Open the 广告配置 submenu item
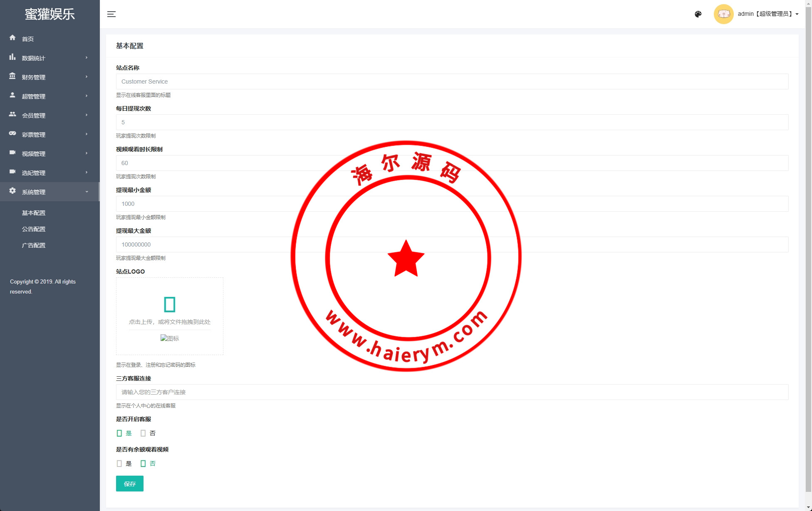 click(x=34, y=245)
